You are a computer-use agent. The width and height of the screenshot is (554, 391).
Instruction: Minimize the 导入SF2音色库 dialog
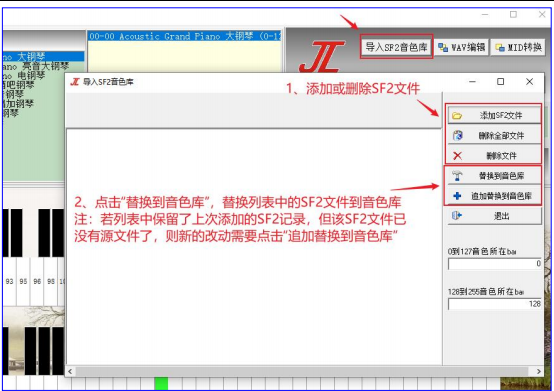click(472, 82)
